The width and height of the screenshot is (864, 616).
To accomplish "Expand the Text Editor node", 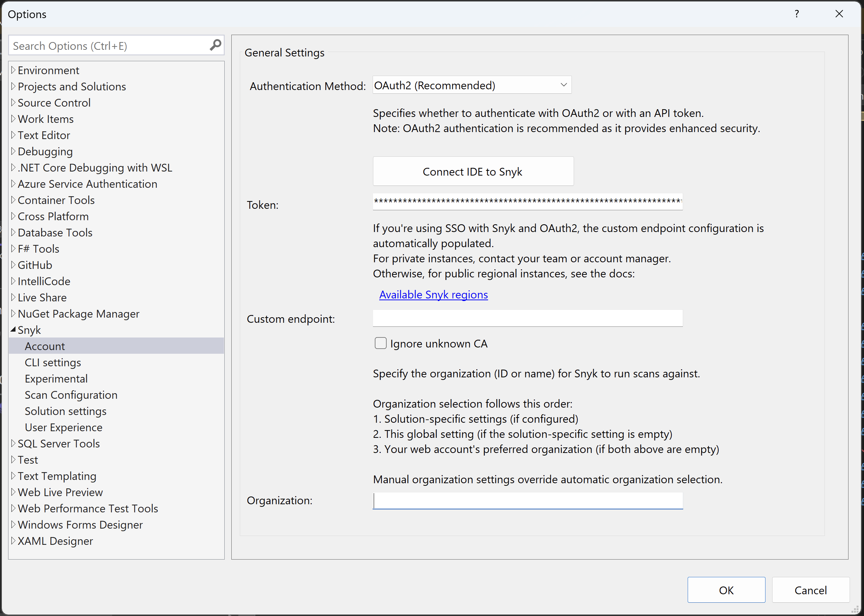I will (x=13, y=135).
